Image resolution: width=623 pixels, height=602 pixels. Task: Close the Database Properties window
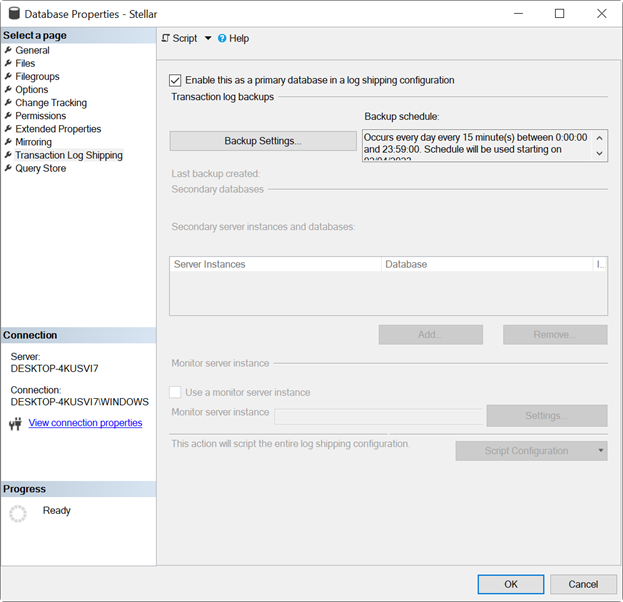point(602,14)
